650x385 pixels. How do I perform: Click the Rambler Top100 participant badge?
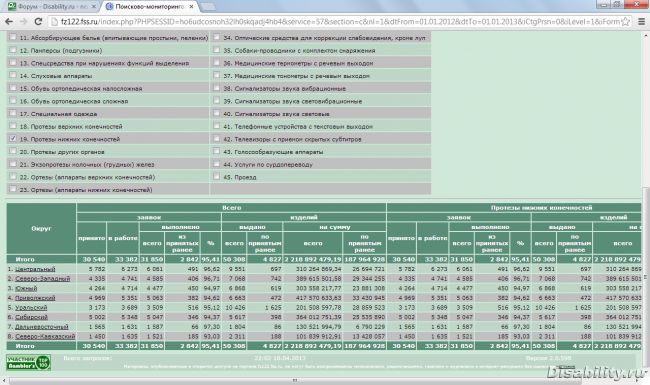pyautogui.click(x=28, y=362)
